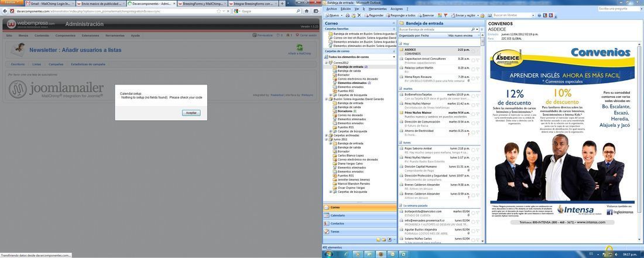Screen dimensions: 644x258
Task: Collapse the martes message group
Action: (x=400, y=89)
